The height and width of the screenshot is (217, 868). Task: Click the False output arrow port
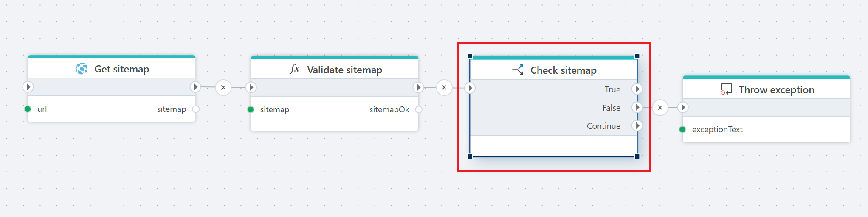[x=637, y=108]
